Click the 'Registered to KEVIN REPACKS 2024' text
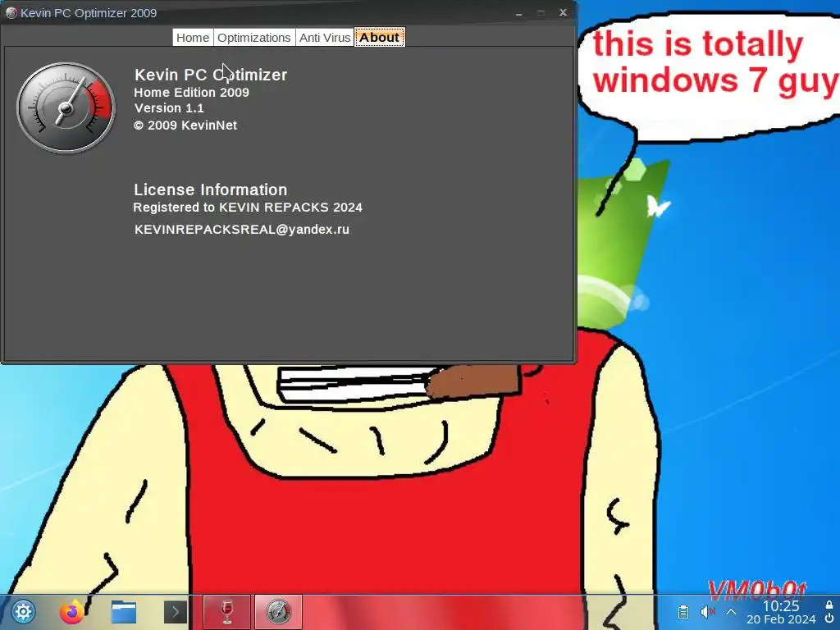Viewport: 840px width, 630px height. coord(248,208)
